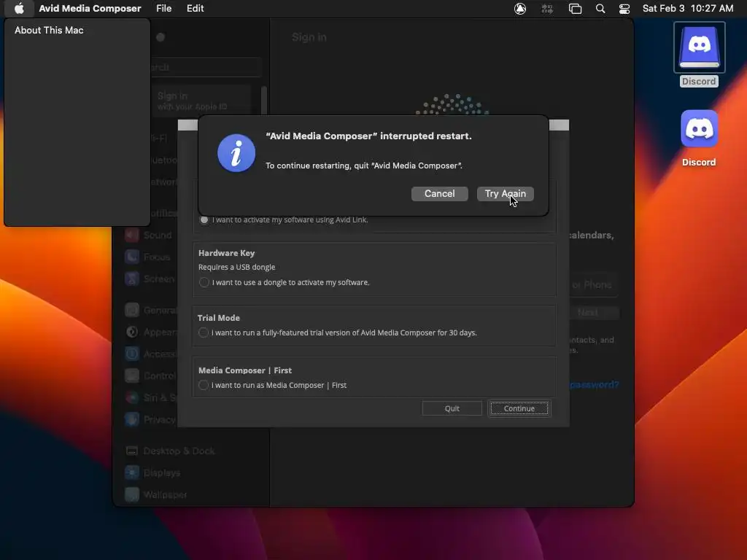Open Control Center icon
747x560 pixels.
pos(624,9)
